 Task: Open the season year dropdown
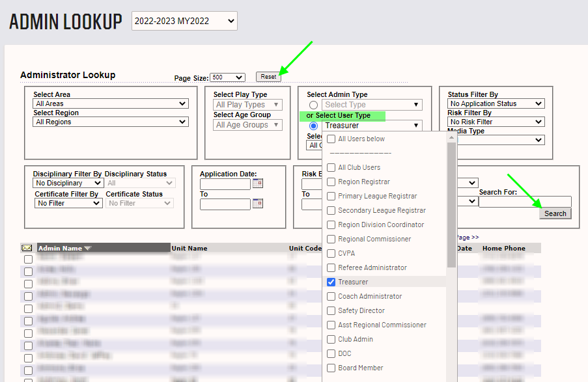[184, 21]
